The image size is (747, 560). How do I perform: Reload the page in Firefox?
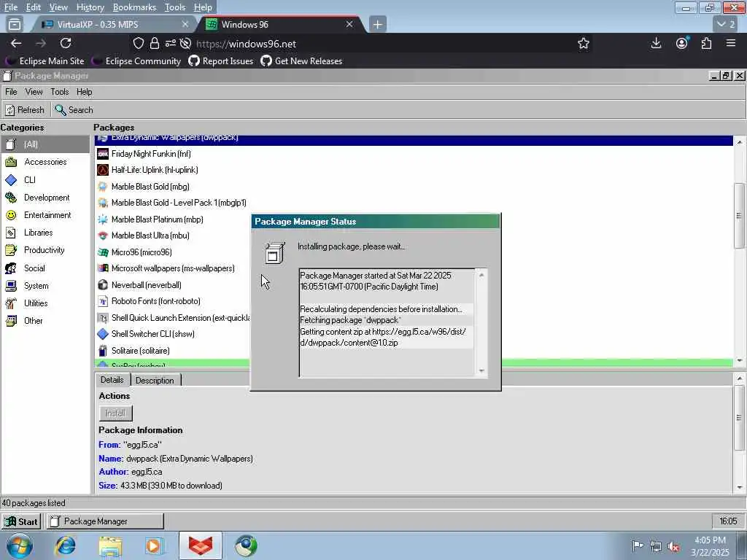click(66, 43)
